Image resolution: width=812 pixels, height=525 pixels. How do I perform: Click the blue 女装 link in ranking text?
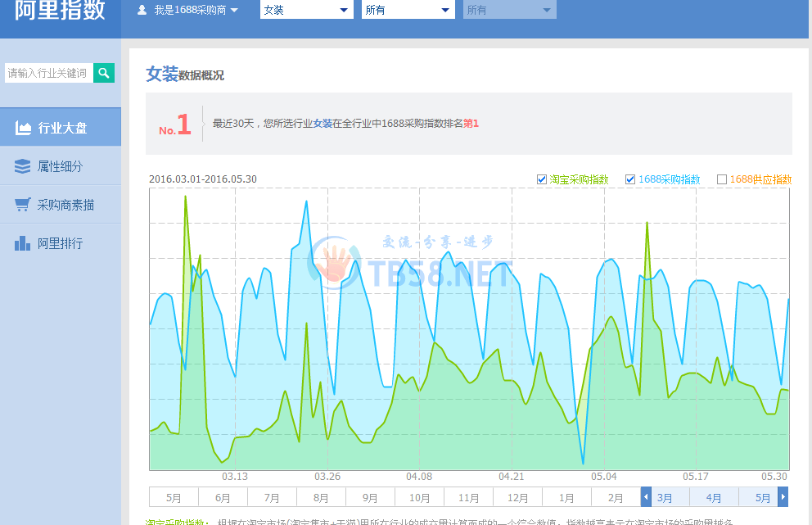(x=323, y=124)
